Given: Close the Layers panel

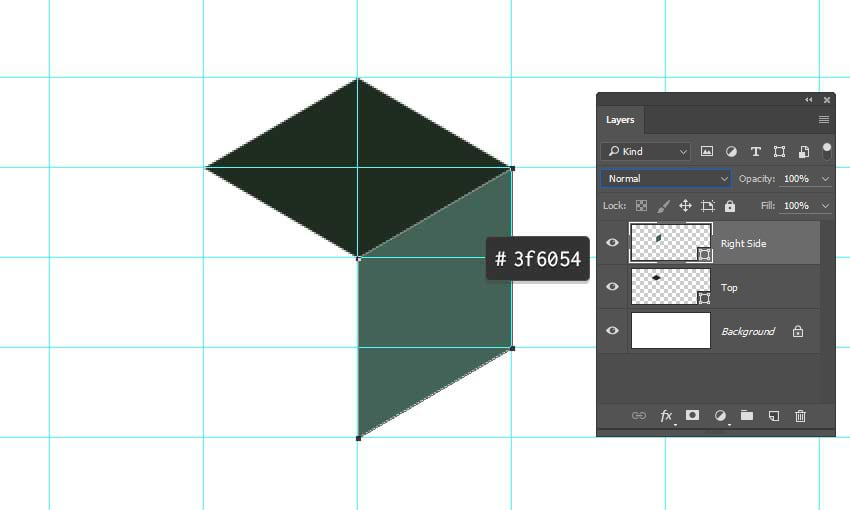Looking at the screenshot, I should pos(827,100).
